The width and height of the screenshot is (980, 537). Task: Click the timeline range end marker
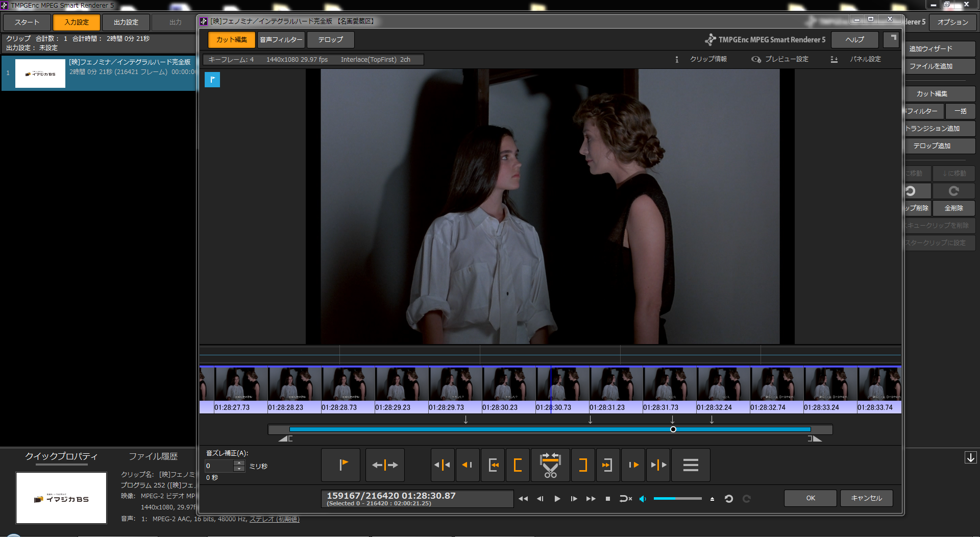815,438
